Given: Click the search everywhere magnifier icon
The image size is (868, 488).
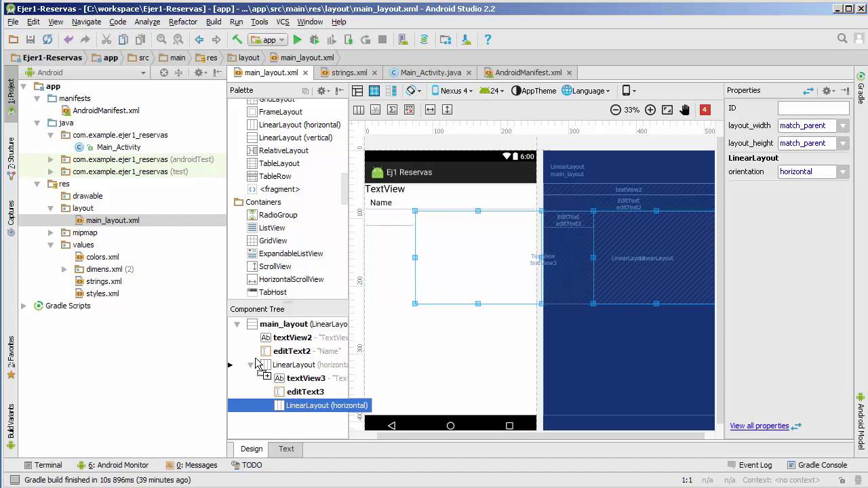Looking at the screenshot, I should (842, 39).
